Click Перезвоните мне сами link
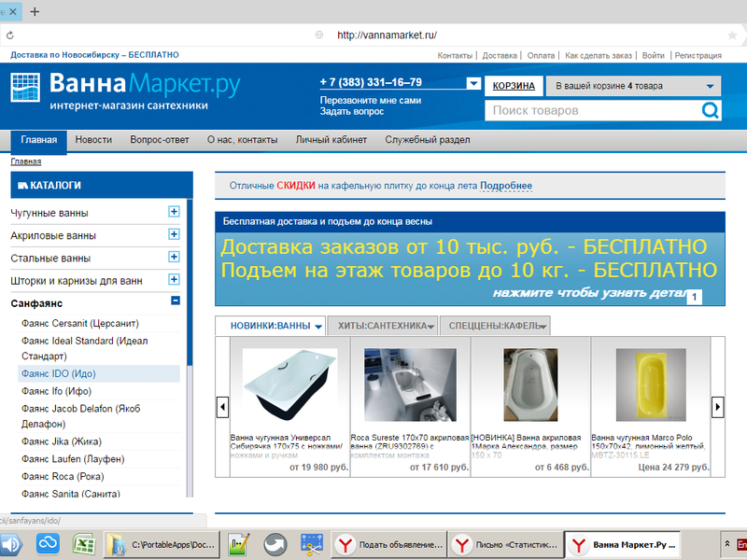The image size is (747, 560). [370, 101]
